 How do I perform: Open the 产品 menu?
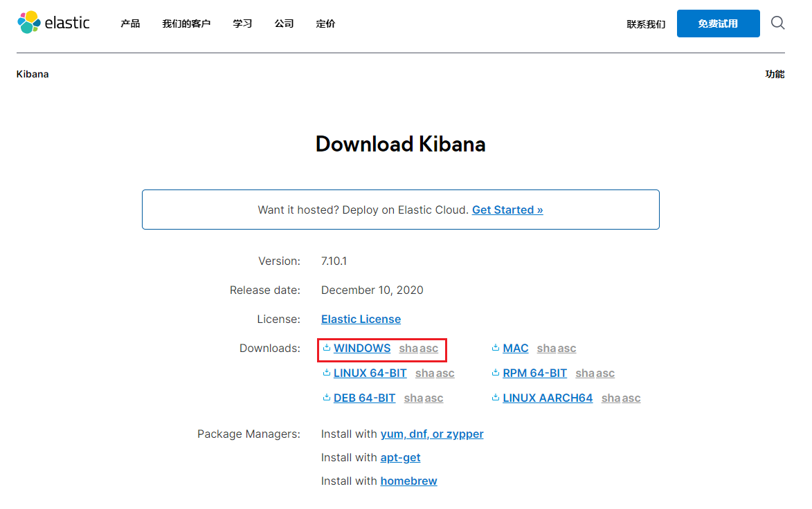tap(130, 24)
